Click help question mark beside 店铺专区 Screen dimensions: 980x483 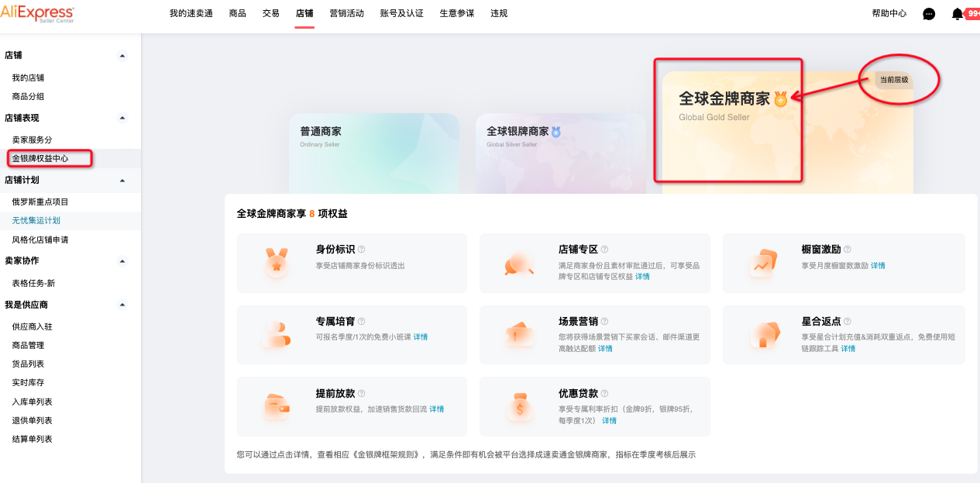(x=604, y=250)
